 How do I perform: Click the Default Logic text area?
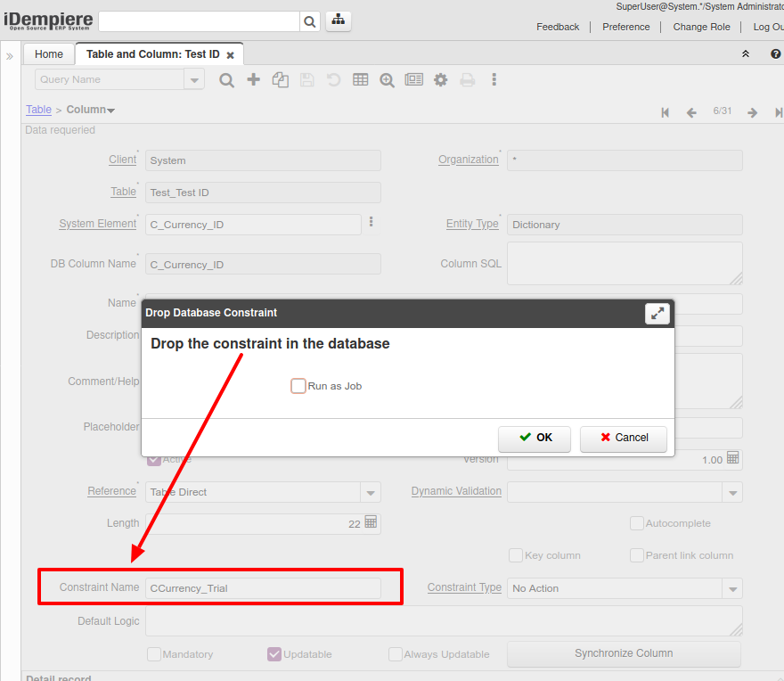point(444,621)
